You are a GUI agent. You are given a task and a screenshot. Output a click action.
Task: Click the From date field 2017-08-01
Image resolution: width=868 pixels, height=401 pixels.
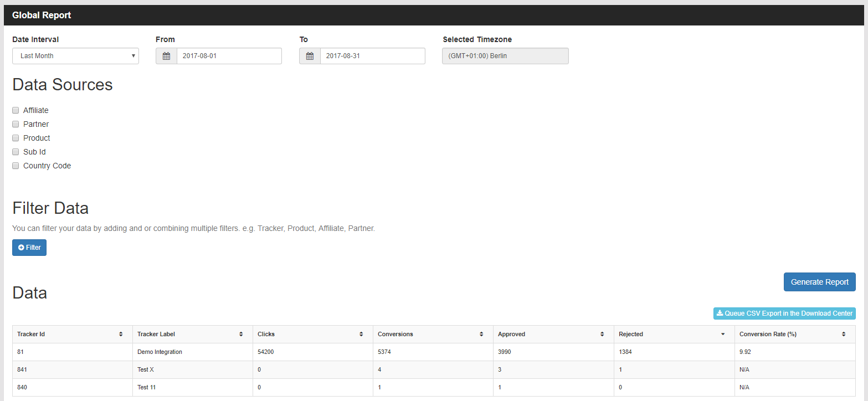(229, 56)
